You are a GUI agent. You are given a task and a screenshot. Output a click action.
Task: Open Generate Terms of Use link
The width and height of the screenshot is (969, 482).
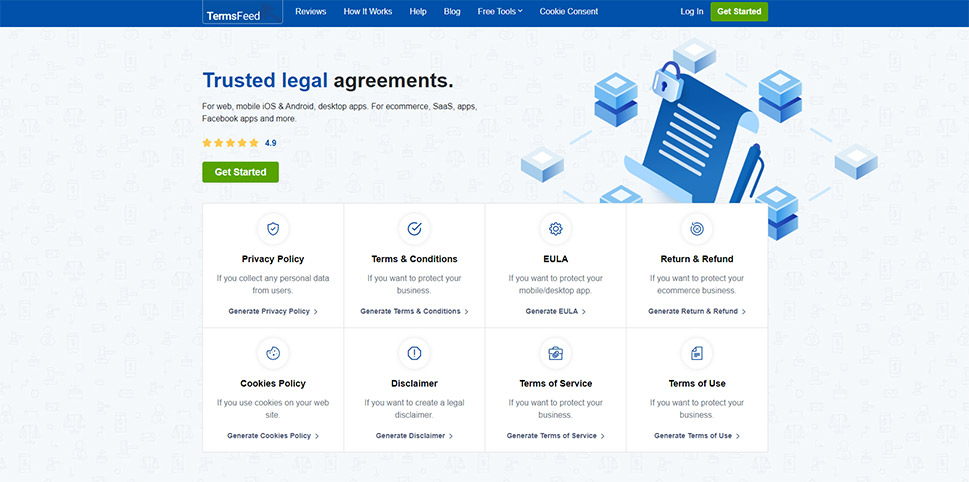click(x=697, y=436)
